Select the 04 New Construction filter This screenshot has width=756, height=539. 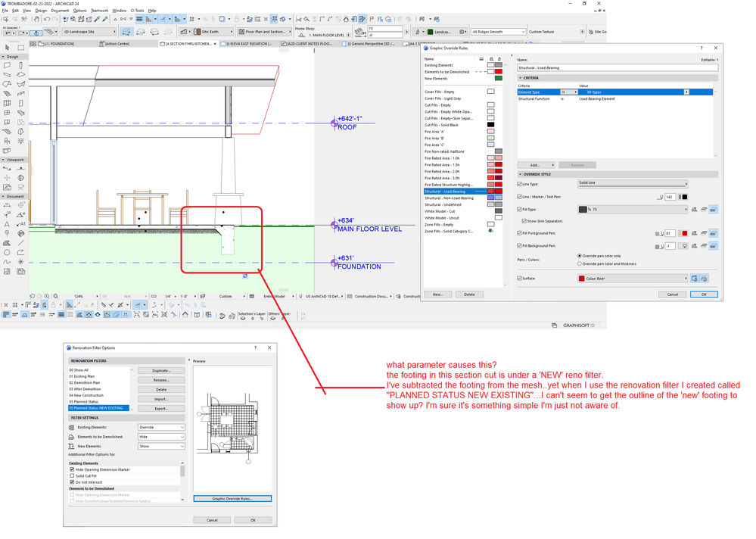coord(87,395)
